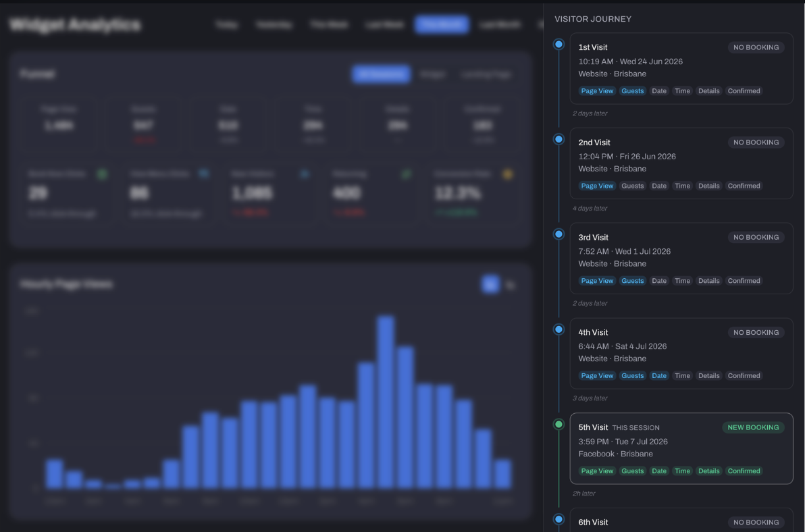Viewport: 805px width, 532px height.
Task: Click the Guests chip in 2nd Visit
Action: pos(633,186)
